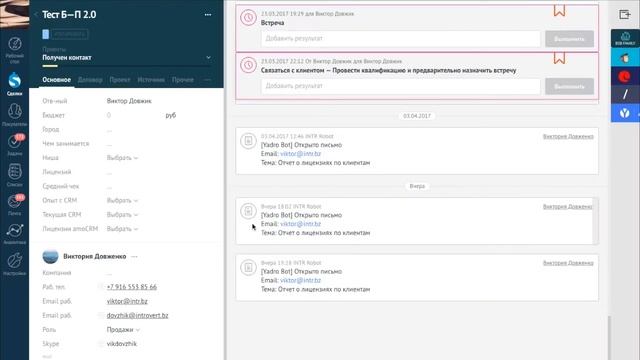Open the Лицензия amoCRM dropdown

[x=122, y=229]
